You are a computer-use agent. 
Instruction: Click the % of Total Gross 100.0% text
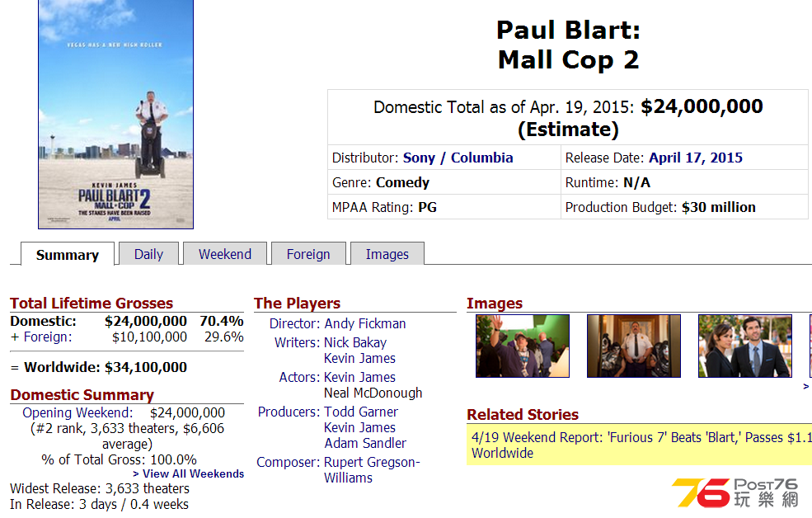point(119,459)
